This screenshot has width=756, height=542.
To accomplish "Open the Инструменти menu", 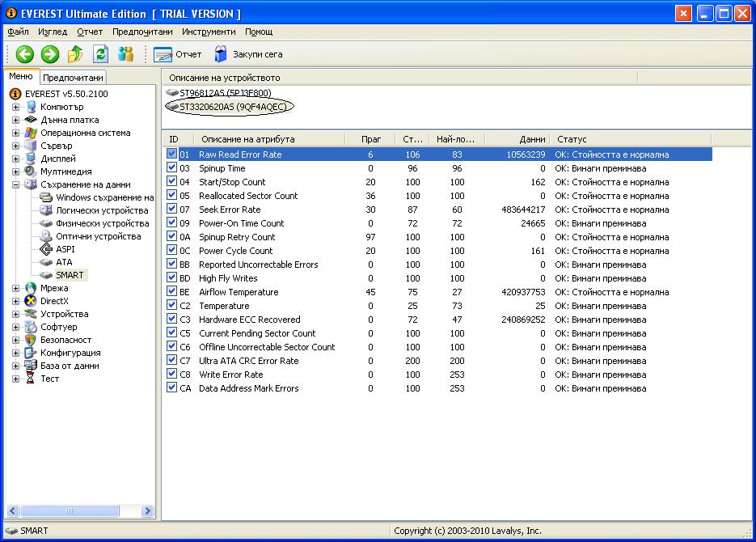I will (x=209, y=32).
